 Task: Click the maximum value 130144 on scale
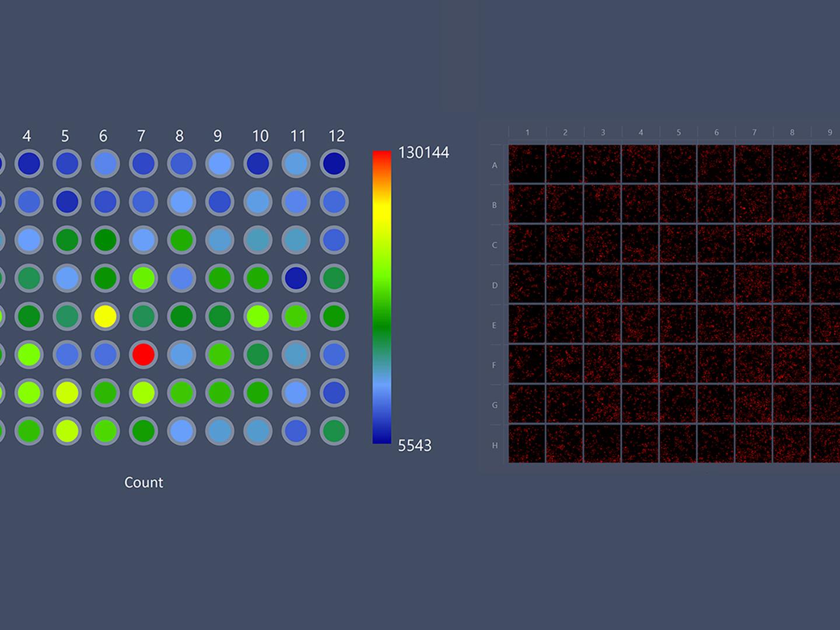[x=423, y=153]
